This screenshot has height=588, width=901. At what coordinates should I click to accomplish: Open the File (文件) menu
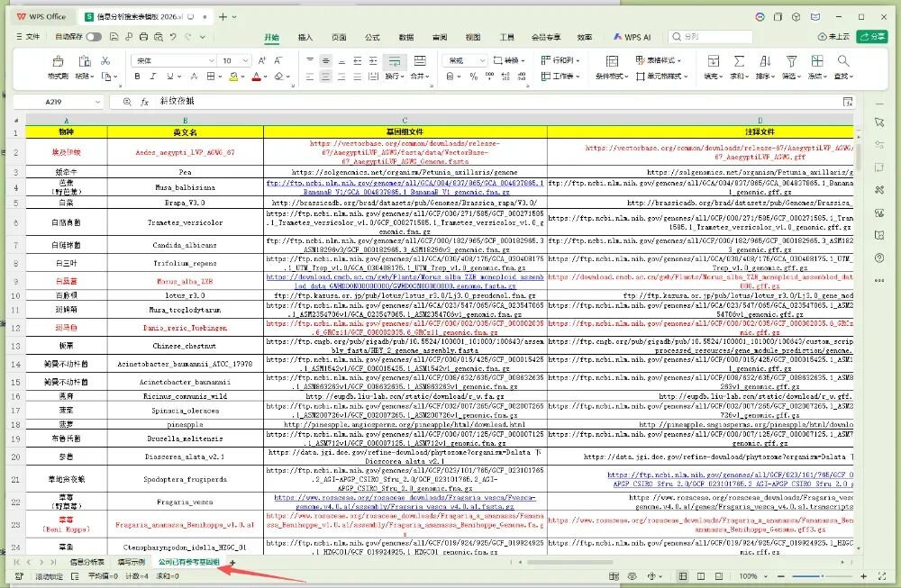pos(28,37)
